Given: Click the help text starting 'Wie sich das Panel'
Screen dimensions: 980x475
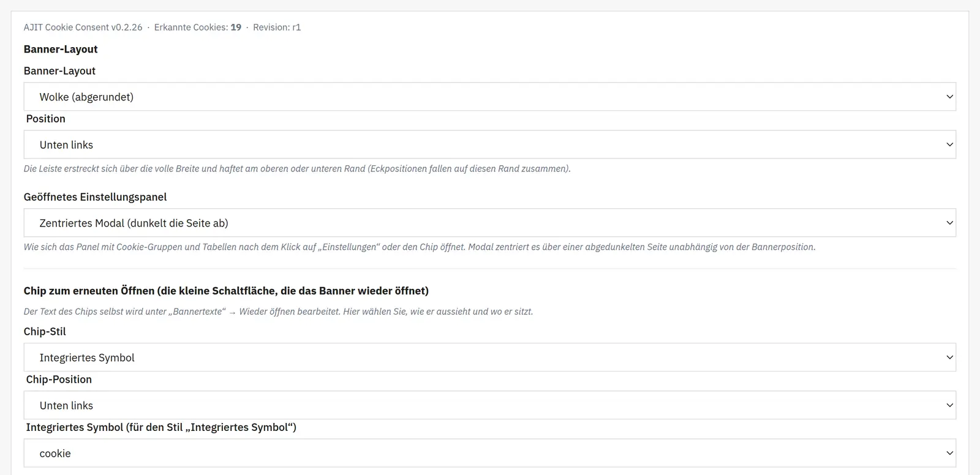Looking at the screenshot, I should [420, 247].
